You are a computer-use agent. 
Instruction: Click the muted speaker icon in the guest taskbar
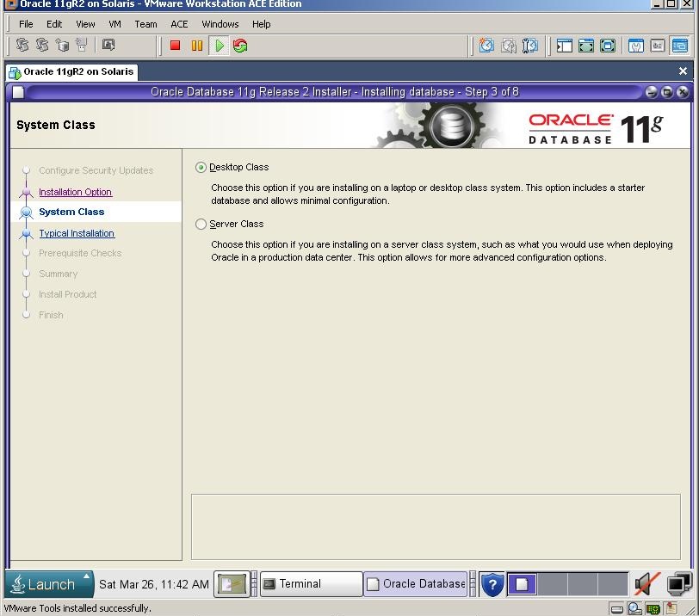[646, 584]
